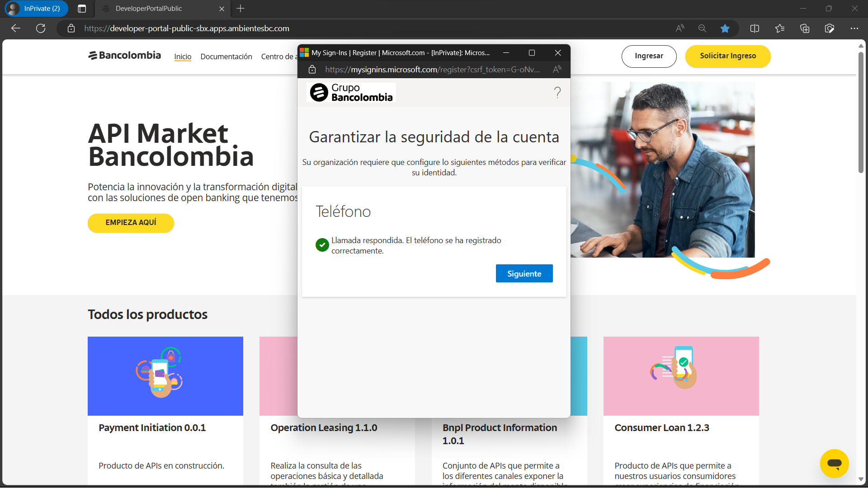Image resolution: width=868 pixels, height=488 pixels.
Task: Open the browser settings and more menu
Action: [854, 28]
